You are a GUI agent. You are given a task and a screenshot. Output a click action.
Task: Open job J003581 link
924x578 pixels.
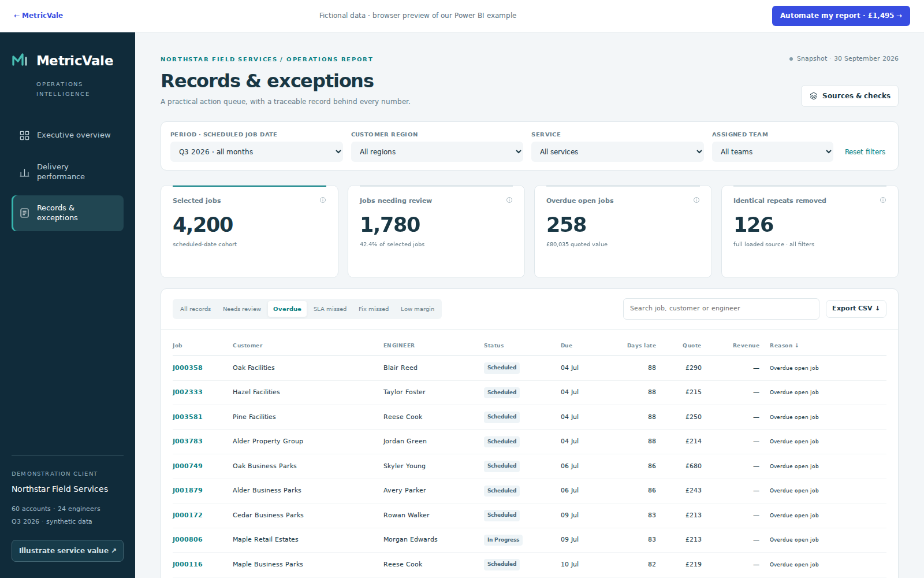point(188,417)
